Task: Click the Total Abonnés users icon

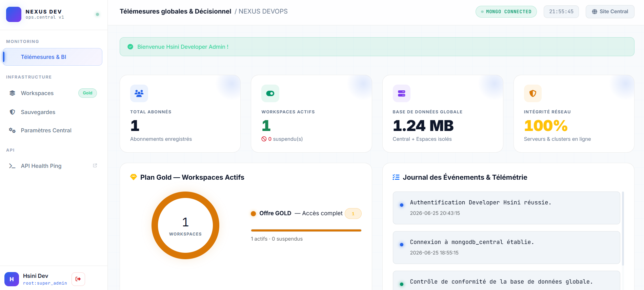Action: coord(139,93)
